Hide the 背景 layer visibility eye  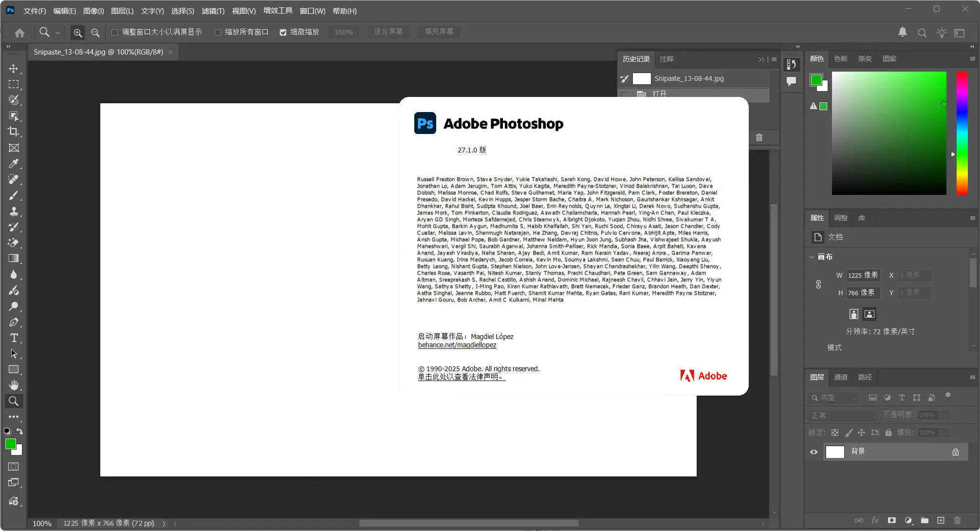814,452
